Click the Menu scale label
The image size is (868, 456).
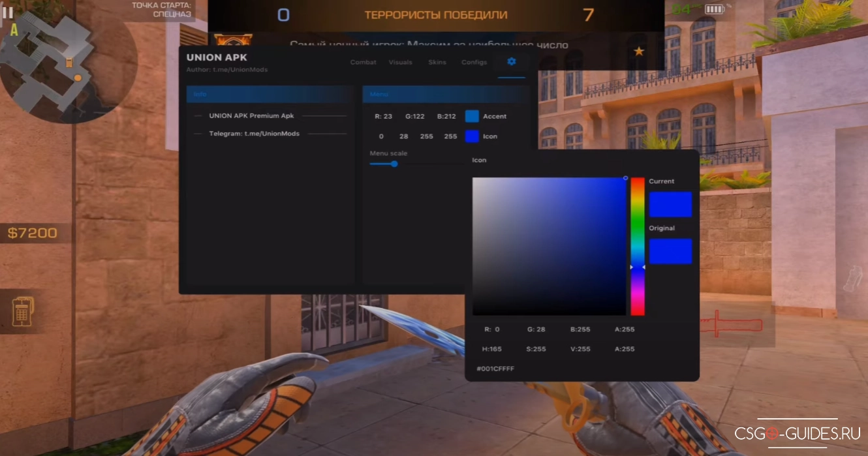[388, 153]
